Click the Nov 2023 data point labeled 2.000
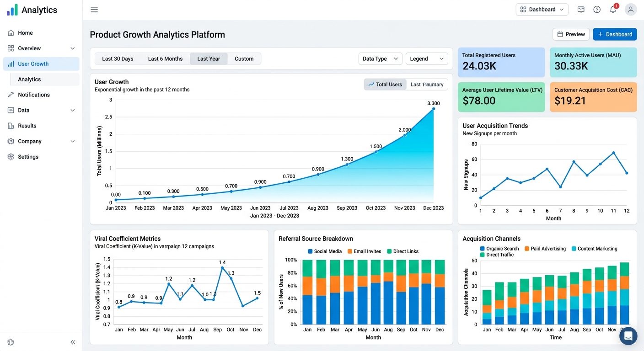 (x=404, y=135)
